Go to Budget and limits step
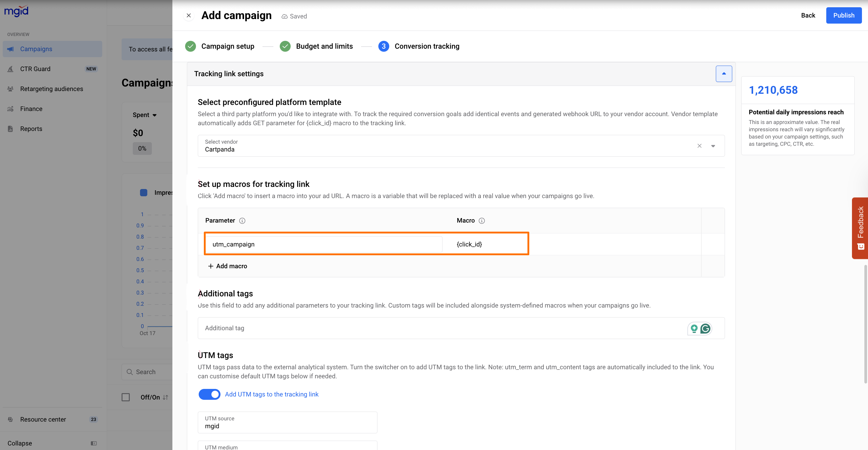Screen dimensions: 868x450 click(324, 46)
